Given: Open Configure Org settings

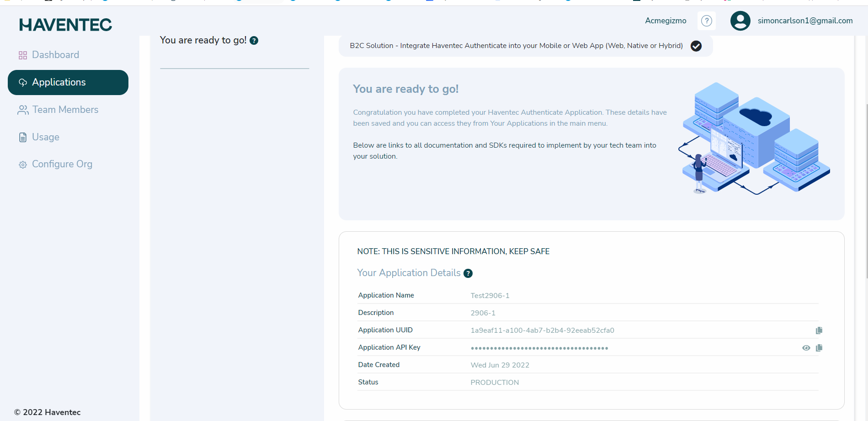Looking at the screenshot, I should tap(62, 164).
